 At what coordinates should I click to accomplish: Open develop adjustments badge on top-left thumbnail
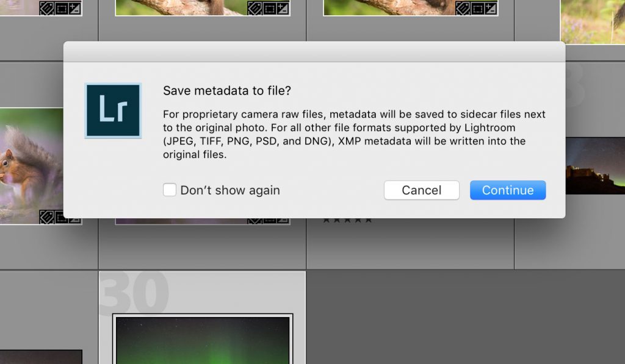coord(74,9)
